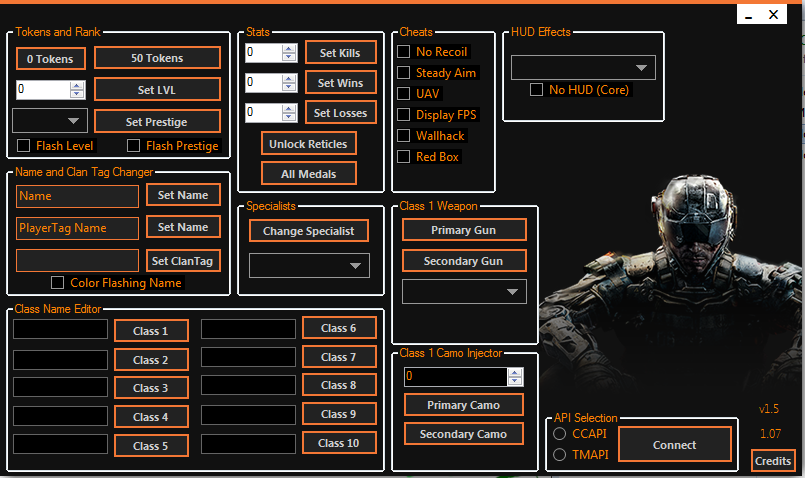
Task: Click the Primary Gun button
Action: 464,230
